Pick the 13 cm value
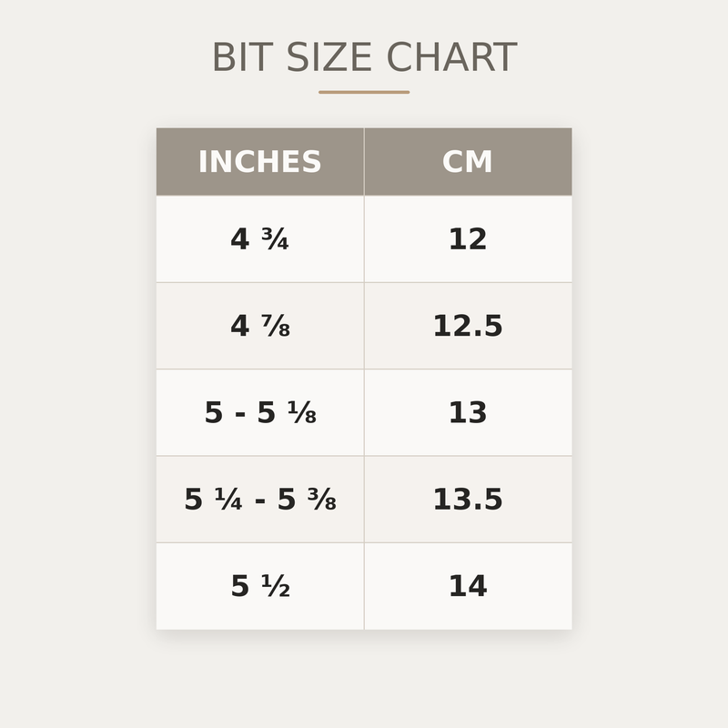 [x=468, y=412]
